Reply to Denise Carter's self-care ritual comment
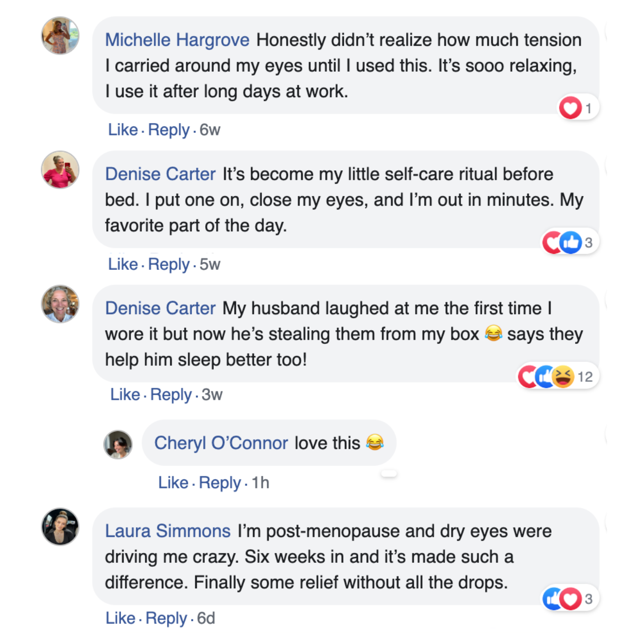The width and height of the screenshot is (644, 644). (x=168, y=264)
